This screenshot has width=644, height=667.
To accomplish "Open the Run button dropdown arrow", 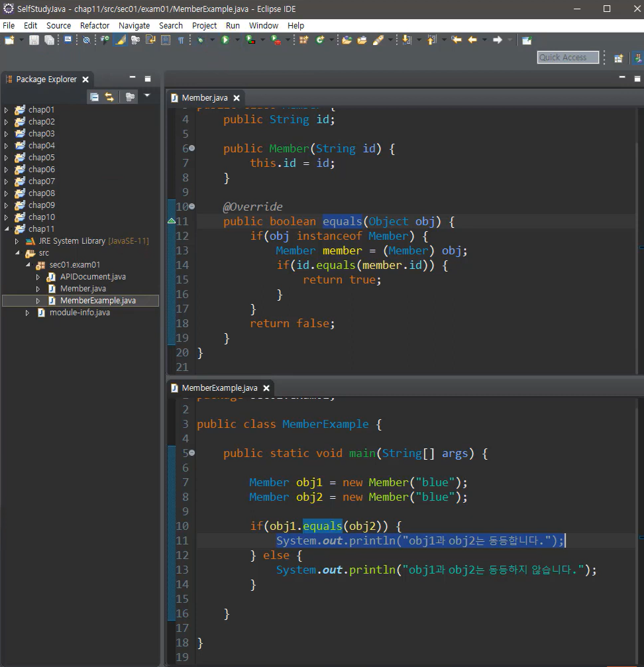I will point(237,40).
